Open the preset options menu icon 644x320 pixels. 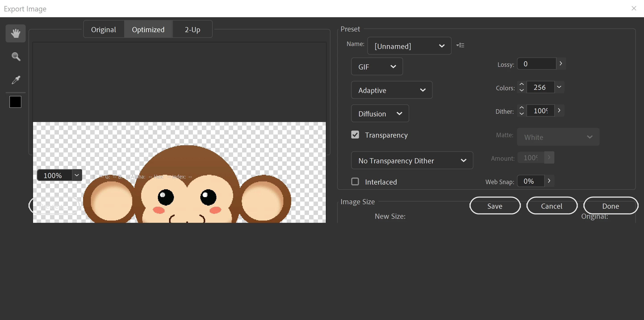[x=460, y=45]
